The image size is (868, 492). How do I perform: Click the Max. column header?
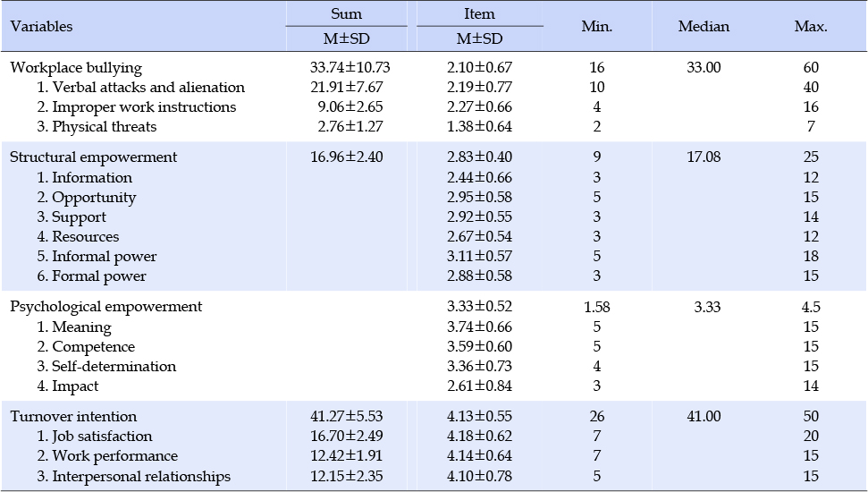pos(811,26)
